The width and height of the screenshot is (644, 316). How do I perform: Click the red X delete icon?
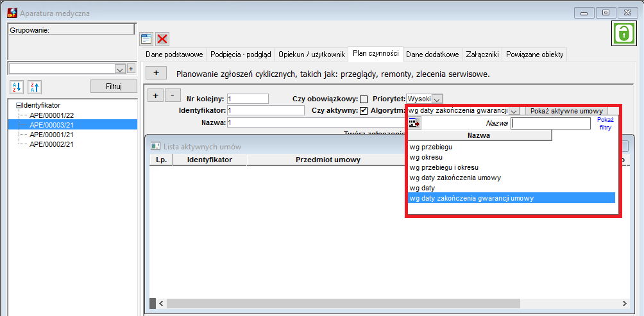162,39
